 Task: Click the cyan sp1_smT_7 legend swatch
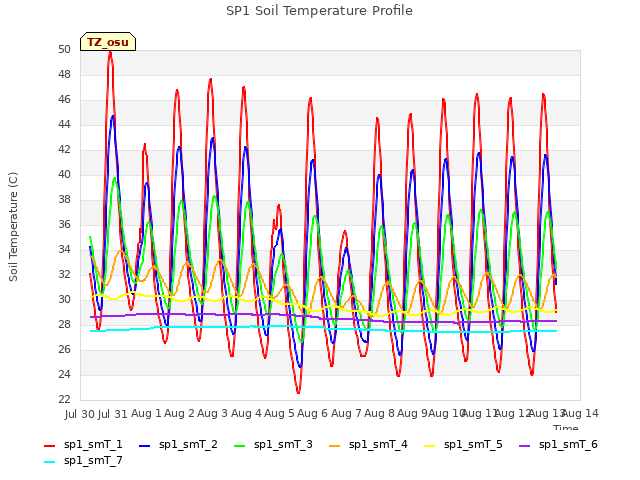pos(49,462)
